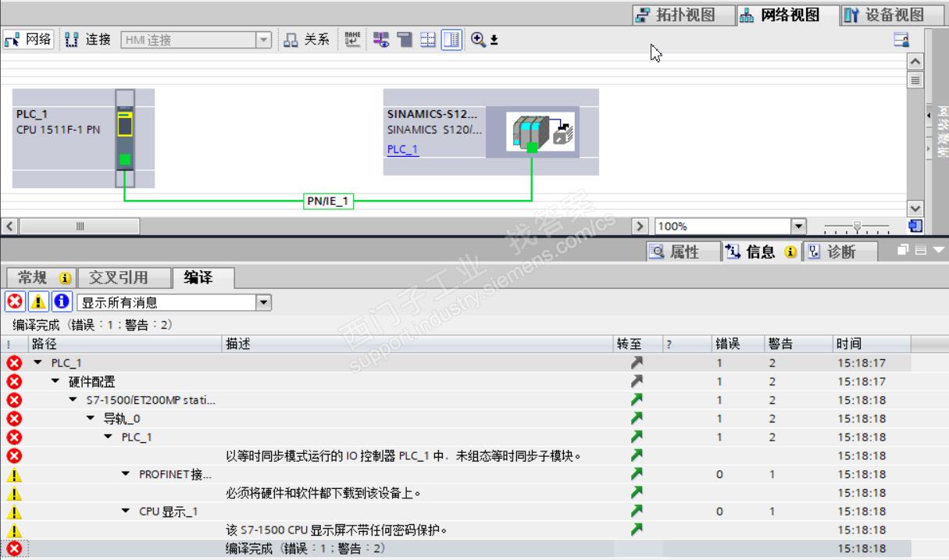Collapse the inspector window with white arrow

[938, 251]
